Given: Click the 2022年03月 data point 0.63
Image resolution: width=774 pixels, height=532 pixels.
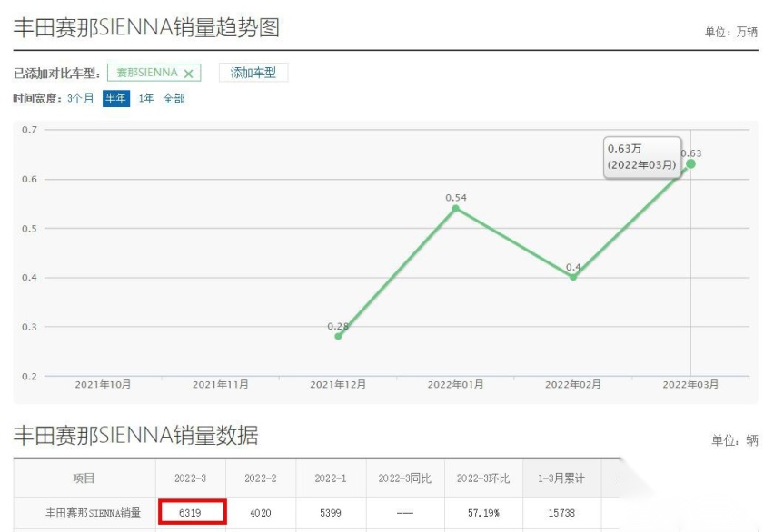Looking at the screenshot, I should tap(690, 163).
